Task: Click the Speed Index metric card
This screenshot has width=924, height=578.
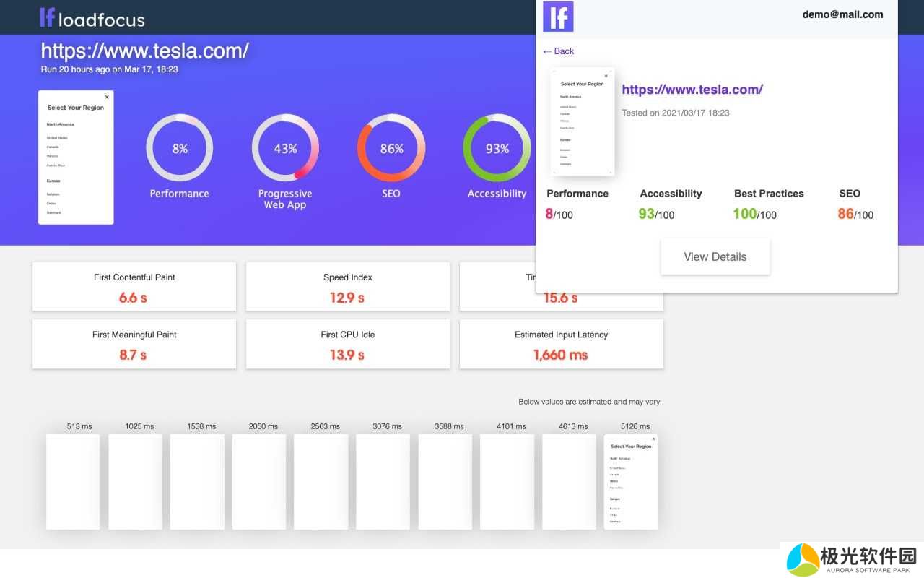Action: coord(347,287)
